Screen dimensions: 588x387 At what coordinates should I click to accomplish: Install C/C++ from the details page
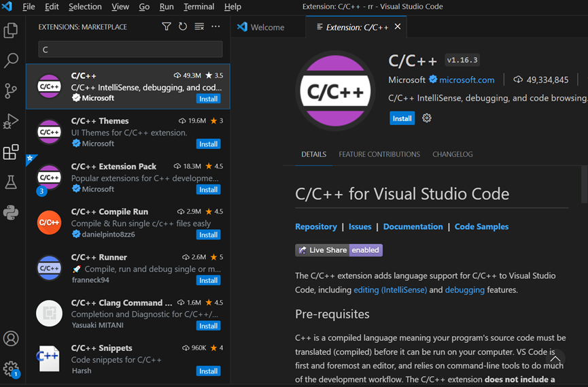point(402,118)
